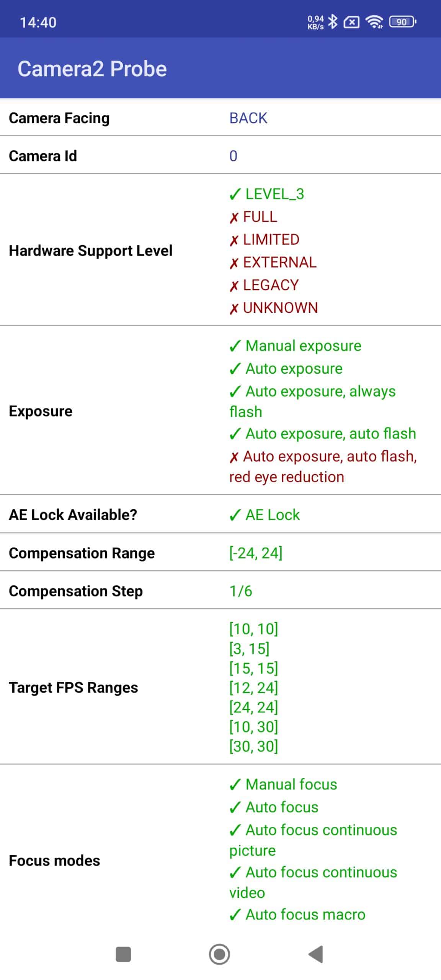Tap the 14:40 clock in status bar
This screenshot has height=980, width=441.
(38, 23)
